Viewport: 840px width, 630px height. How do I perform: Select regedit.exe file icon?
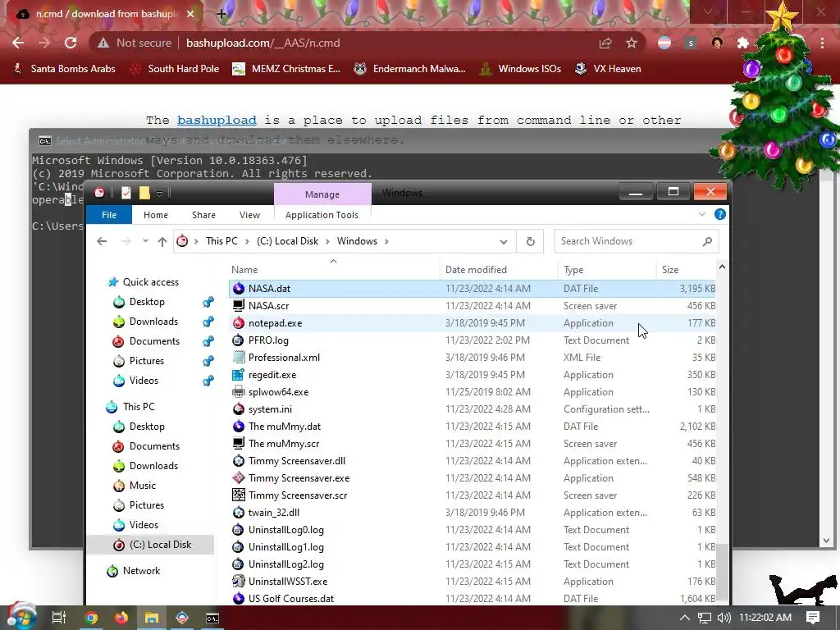point(239,375)
